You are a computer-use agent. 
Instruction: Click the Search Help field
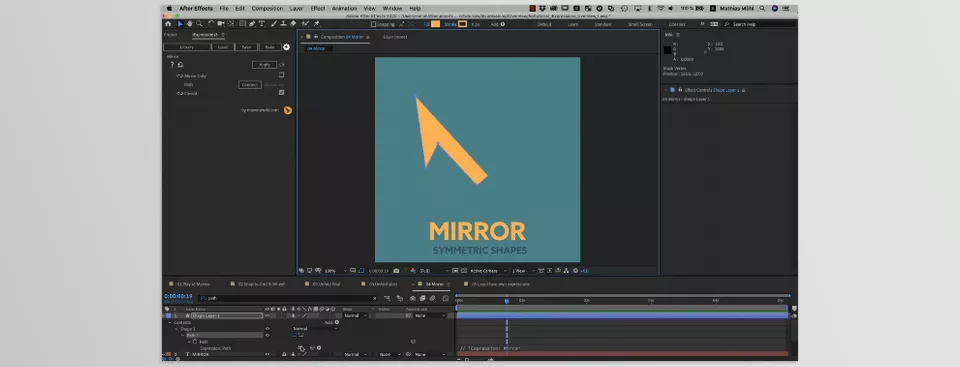point(759,24)
